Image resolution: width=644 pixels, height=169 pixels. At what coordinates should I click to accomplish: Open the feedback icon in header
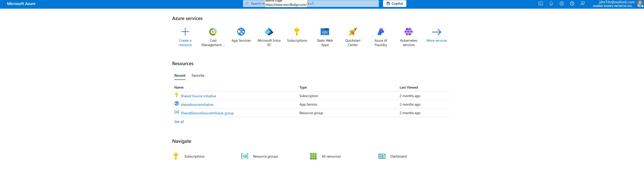click(x=583, y=3)
